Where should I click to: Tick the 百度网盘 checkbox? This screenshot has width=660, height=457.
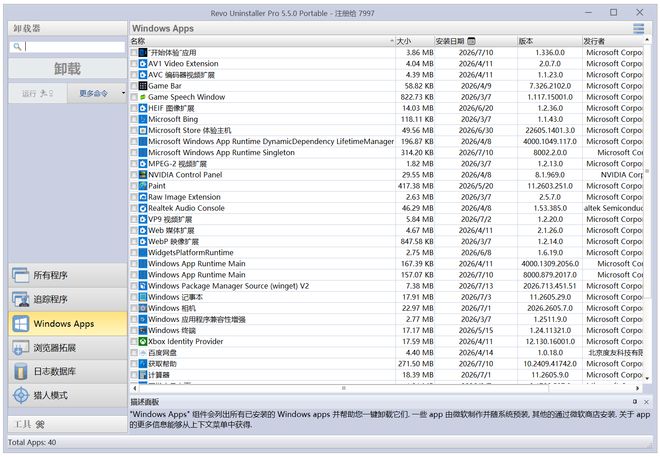[134, 353]
